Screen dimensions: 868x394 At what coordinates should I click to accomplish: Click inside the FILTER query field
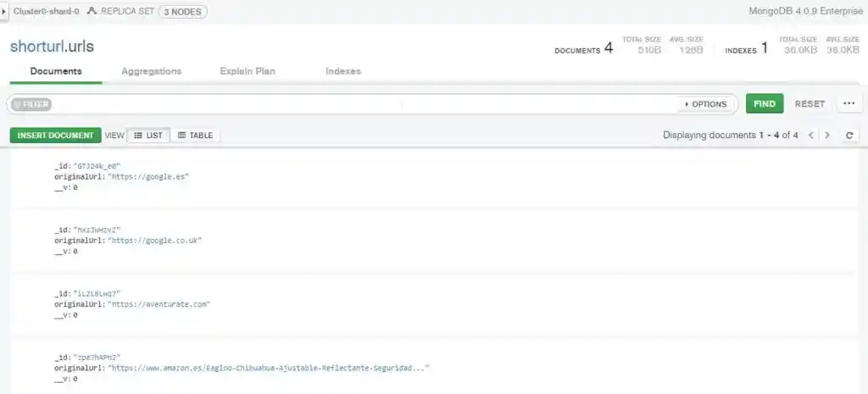365,104
